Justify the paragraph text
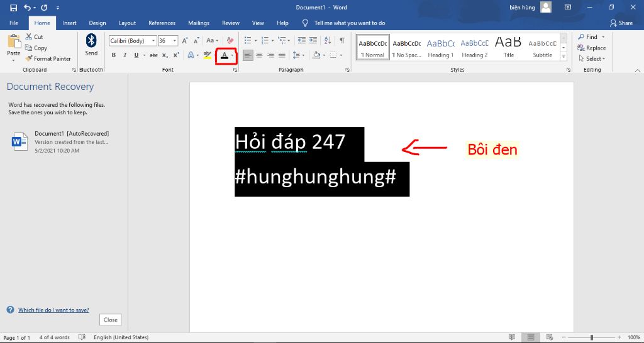 pos(282,55)
